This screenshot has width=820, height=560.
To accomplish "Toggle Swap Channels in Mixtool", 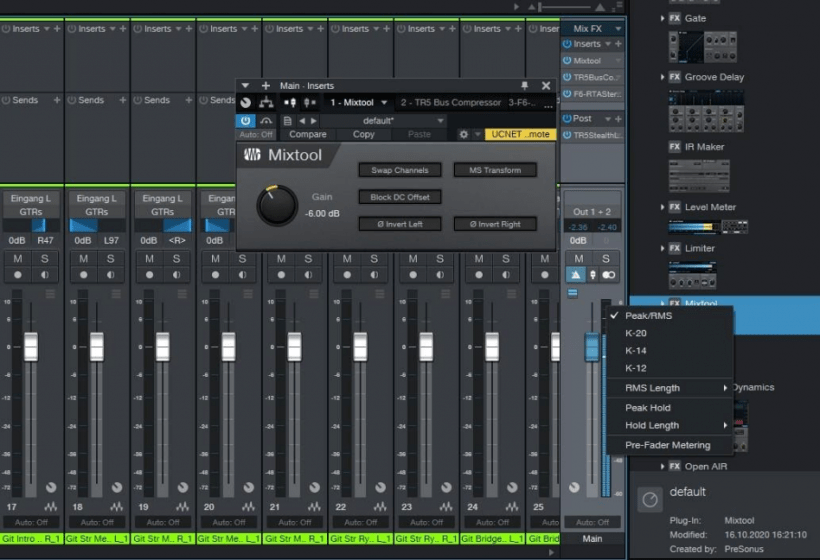I will 400,170.
